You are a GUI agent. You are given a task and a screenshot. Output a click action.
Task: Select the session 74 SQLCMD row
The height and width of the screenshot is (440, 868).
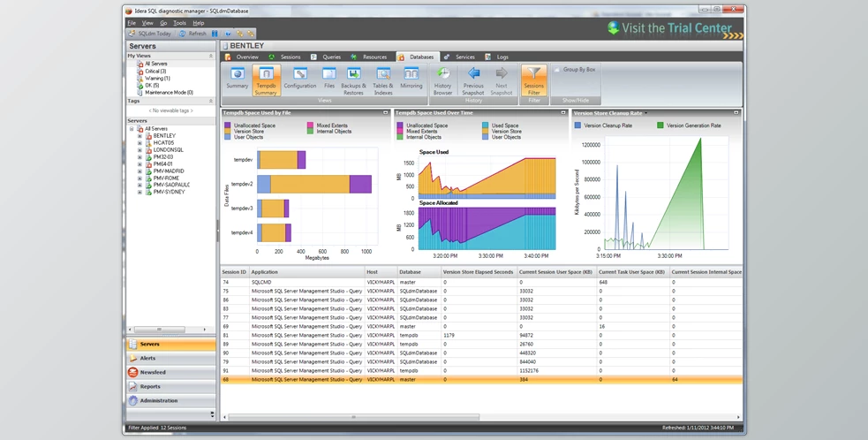(480, 282)
